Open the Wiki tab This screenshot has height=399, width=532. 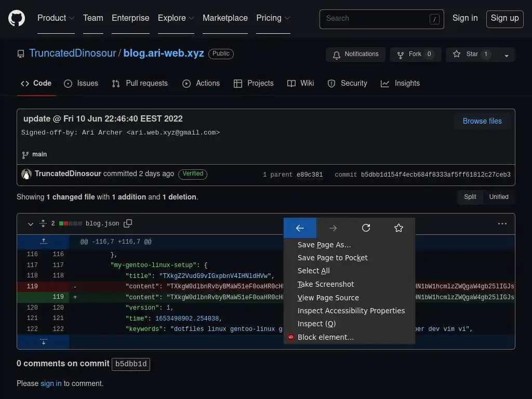[301, 84]
